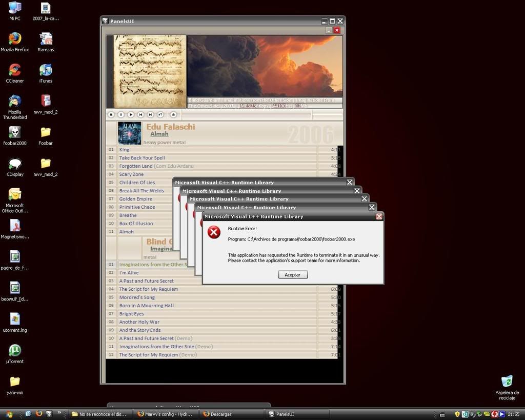Click the red error icon in the dialog
Image resolution: width=525 pixels, height=420 pixels.
(214, 232)
